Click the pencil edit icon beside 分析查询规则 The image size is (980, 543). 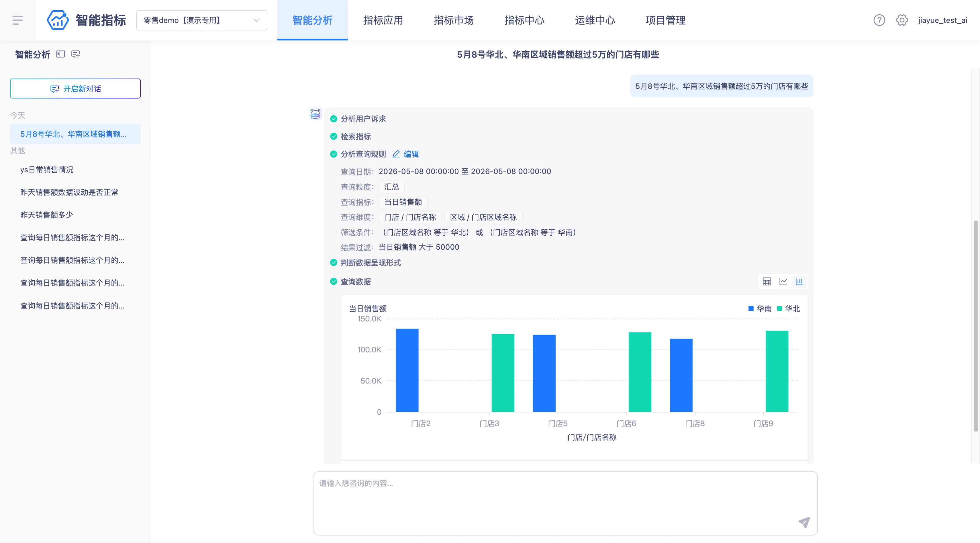tap(396, 154)
